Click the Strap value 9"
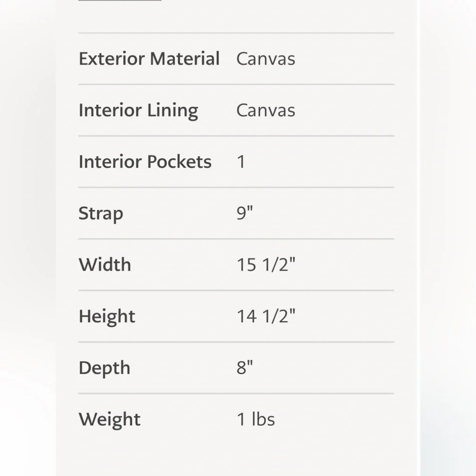Viewport: 476px width, 476px height. (x=245, y=213)
